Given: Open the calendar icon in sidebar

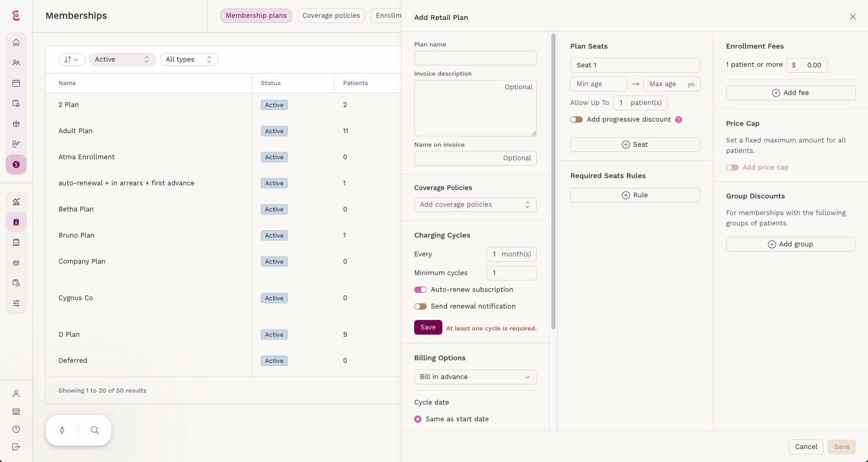Looking at the screenshot, I should click(x=16, y=83).
